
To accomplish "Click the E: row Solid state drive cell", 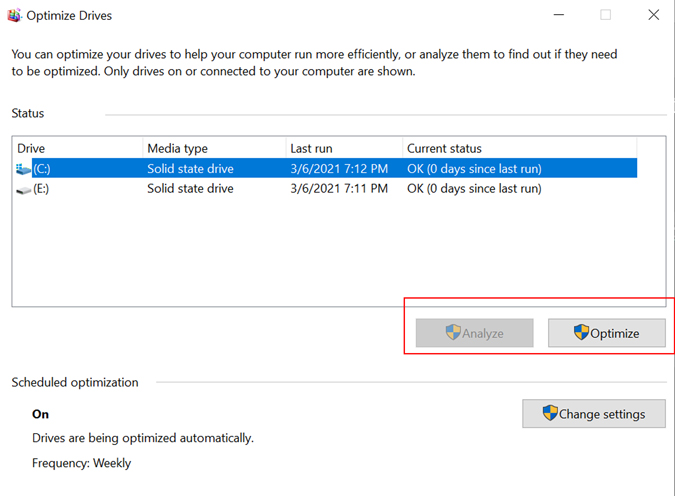I will pos(190,189).
